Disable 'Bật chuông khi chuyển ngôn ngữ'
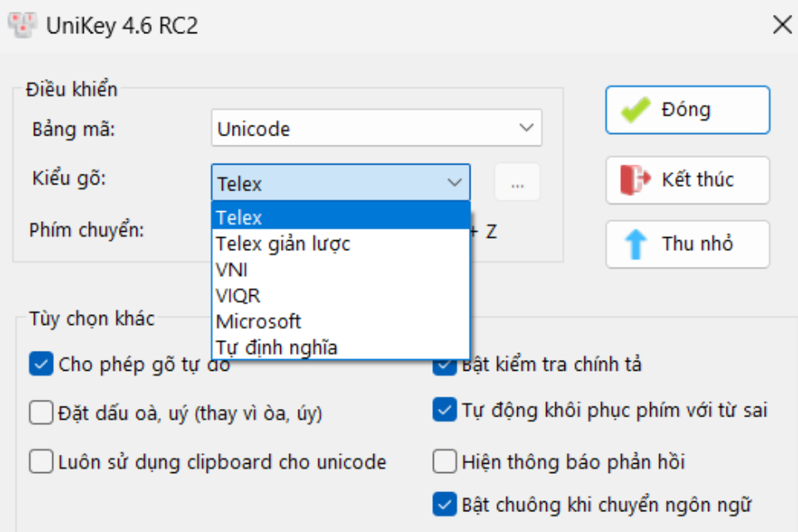Image resolution: width=798 pixels, height=532 pixels. click(x=445, y=504)
